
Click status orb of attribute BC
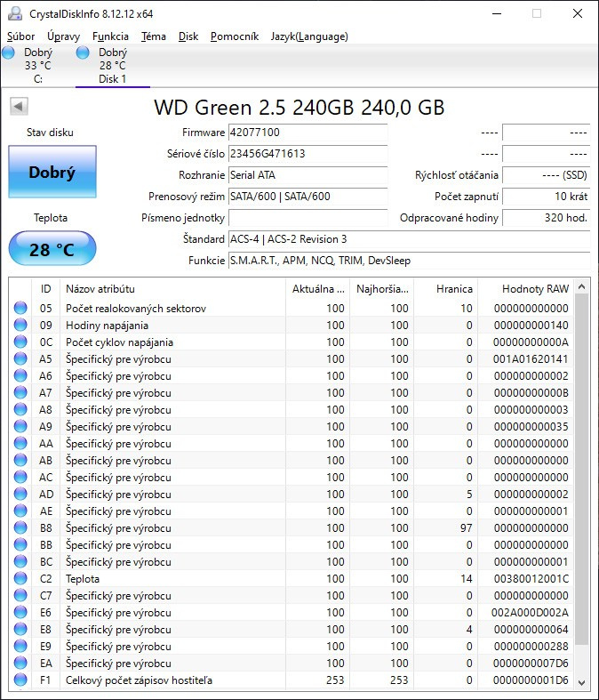pyautogui.click(x=20, y=561)
